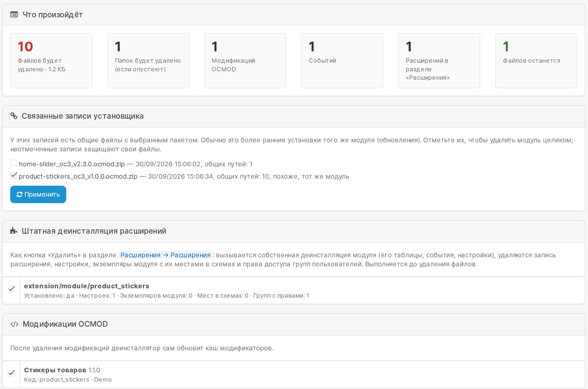Toggle the extension/module/product_stickers checkbox

coord(11,289)
